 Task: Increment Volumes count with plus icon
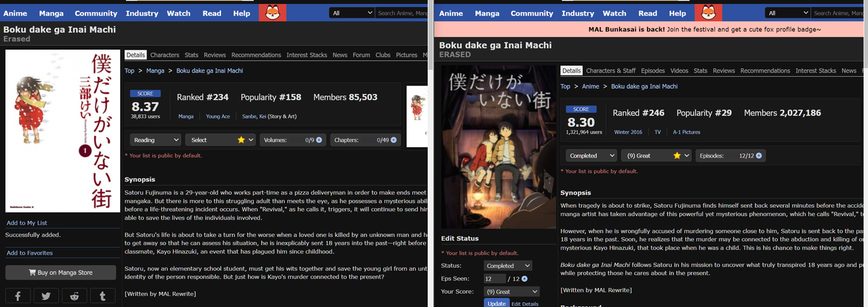tap(319, 140)
